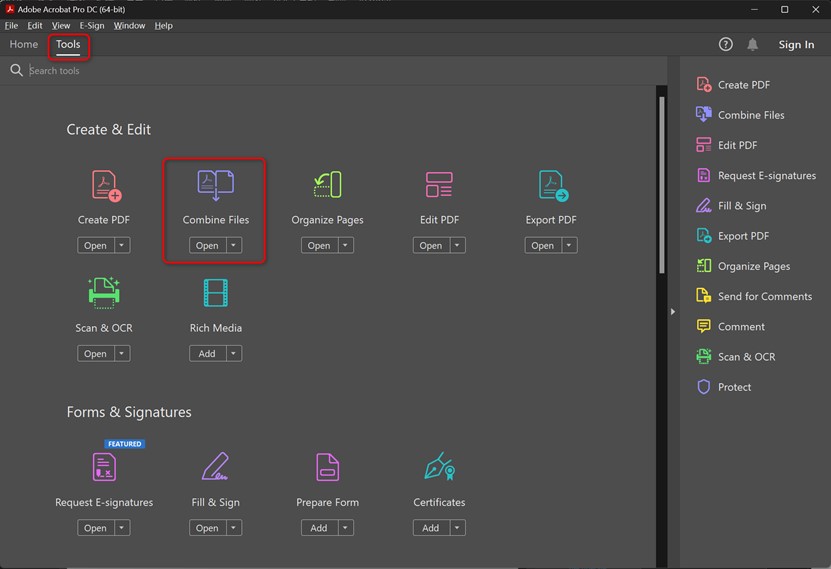Click Add button under Prepare Form
The width and height of the screenshot is (831, 569).
pyautogui.click(x=320, y=528)
